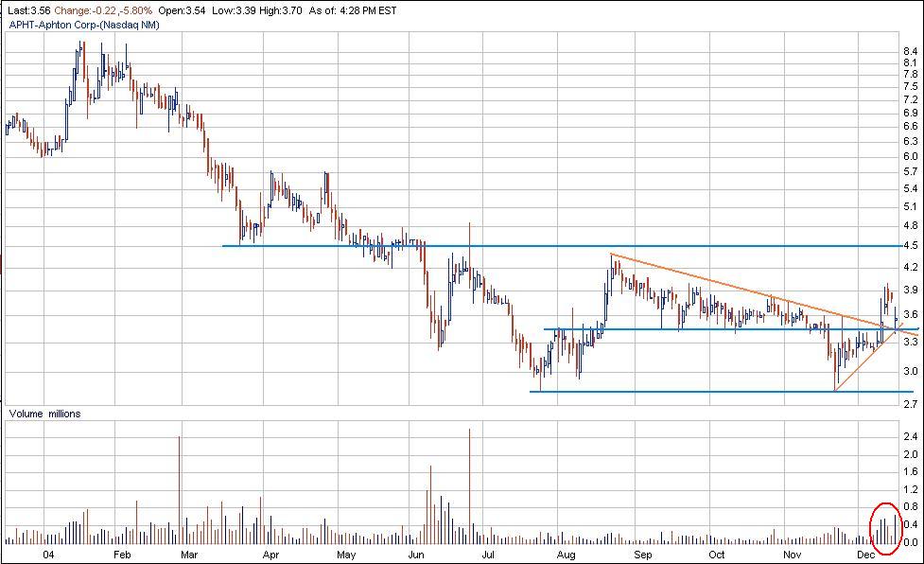924x564 pixels.
Task: Click the 'Mar' month label
Action: [189, 555]
